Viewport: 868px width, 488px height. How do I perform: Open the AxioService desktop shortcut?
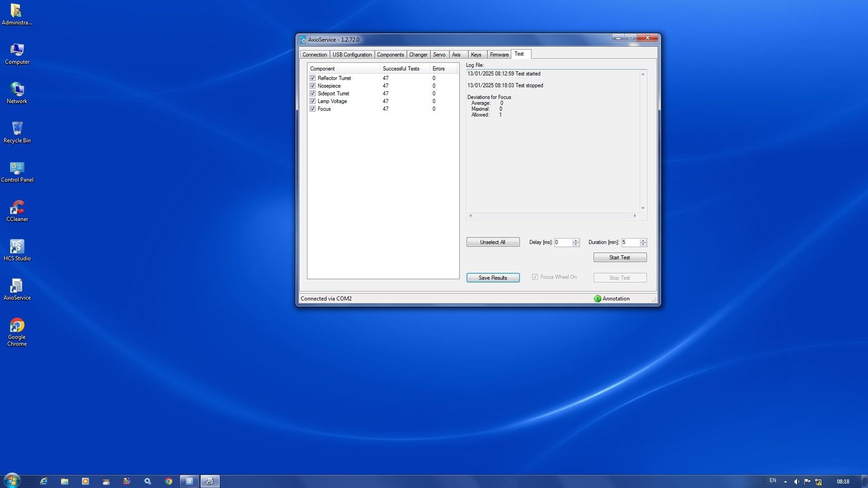(x=17, y=287)
